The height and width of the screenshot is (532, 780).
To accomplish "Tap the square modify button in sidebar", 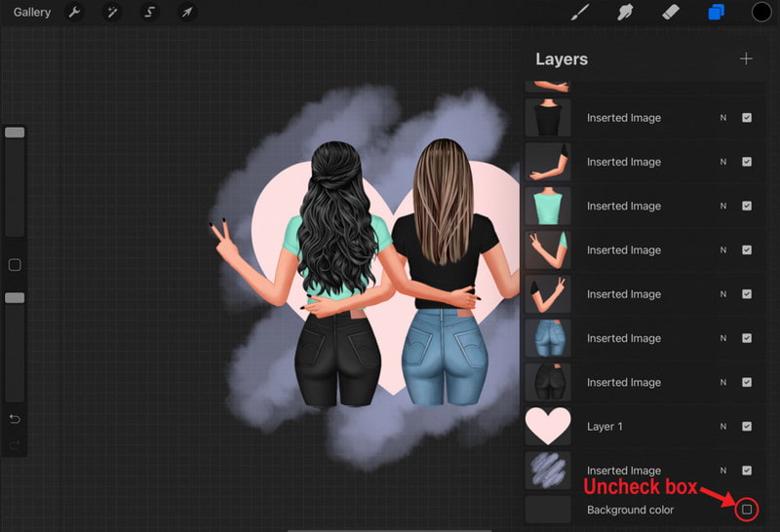I will pyautogui.click(x=15, y=265).
